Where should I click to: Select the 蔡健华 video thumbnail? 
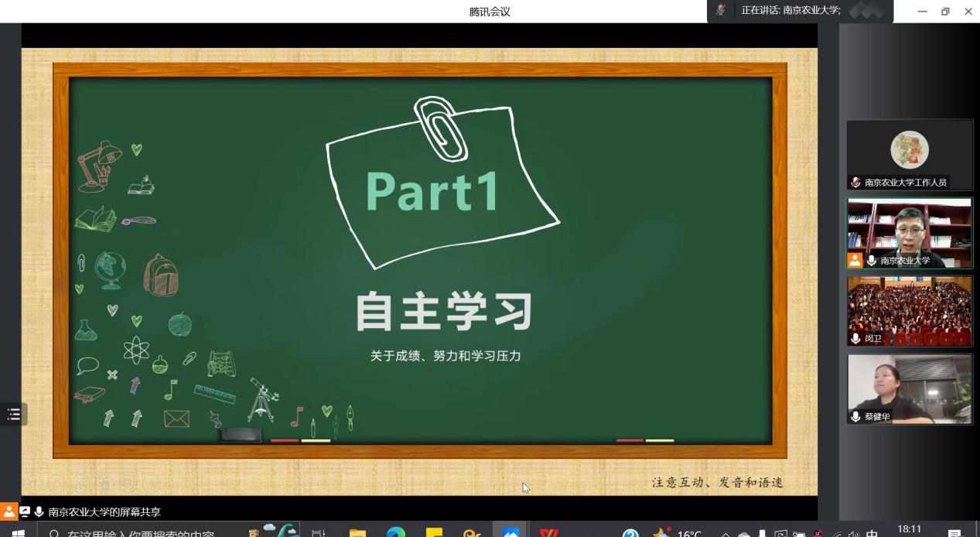pos(909,385)
